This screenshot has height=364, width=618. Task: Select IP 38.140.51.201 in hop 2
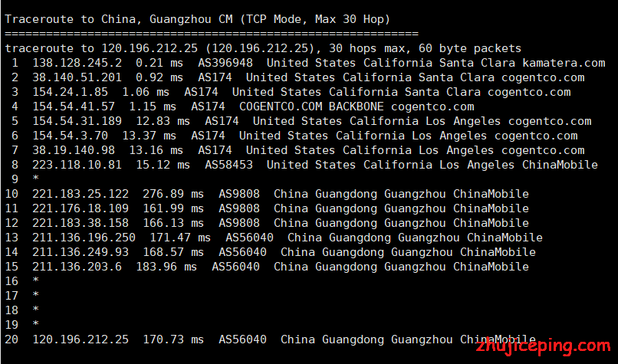click(x=77, y=77)
